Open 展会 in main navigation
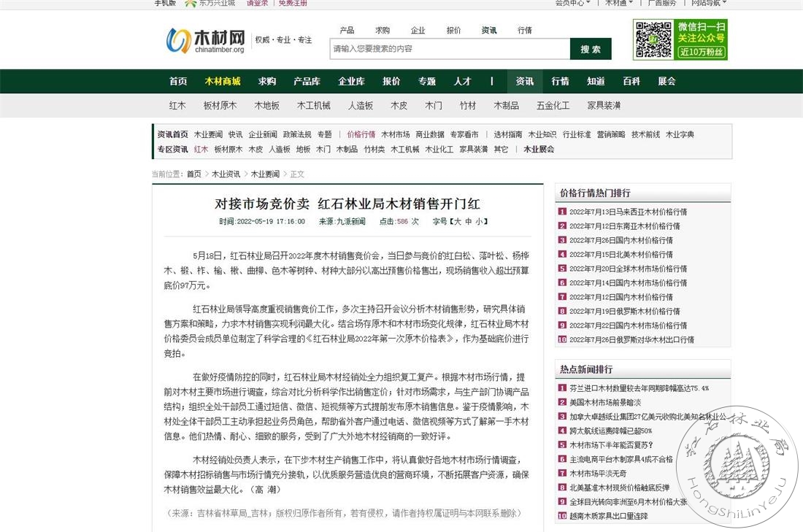 point(666,81)
